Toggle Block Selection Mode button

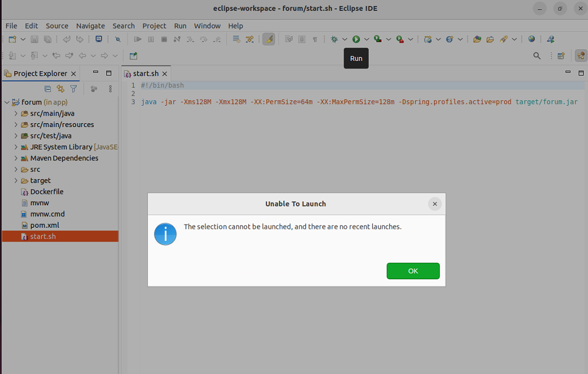point(301,39)
